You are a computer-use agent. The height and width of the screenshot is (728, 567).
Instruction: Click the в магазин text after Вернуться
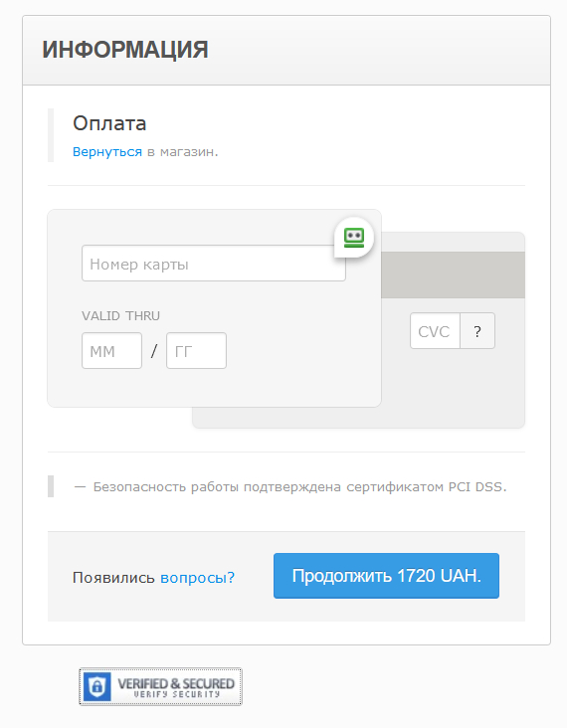point(182,152)
